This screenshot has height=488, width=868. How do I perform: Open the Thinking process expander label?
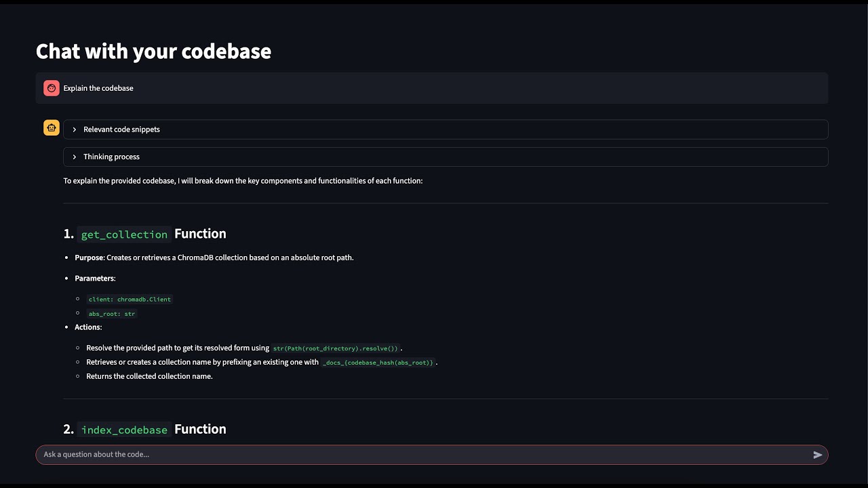pyautogui.click(x=111, y=157)
